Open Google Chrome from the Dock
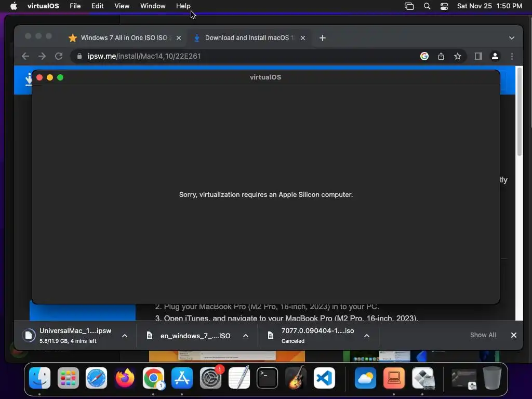The width and height of the screenshot is (532, 399). pos(153,378)
